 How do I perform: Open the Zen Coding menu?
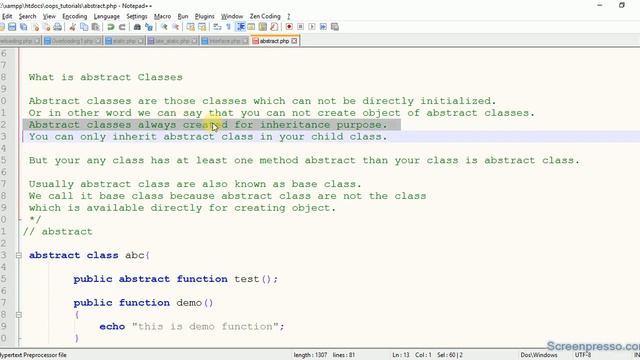[265, 16]
